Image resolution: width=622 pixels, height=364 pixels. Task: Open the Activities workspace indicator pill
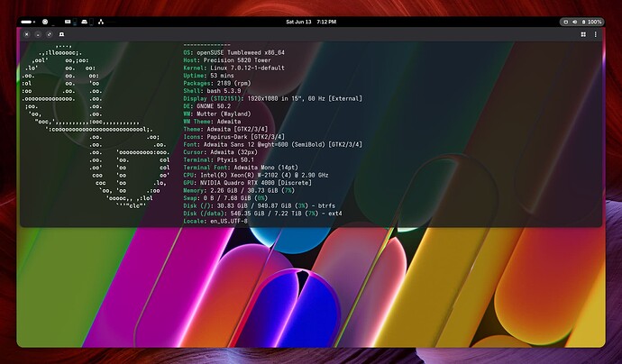(28, 22)
